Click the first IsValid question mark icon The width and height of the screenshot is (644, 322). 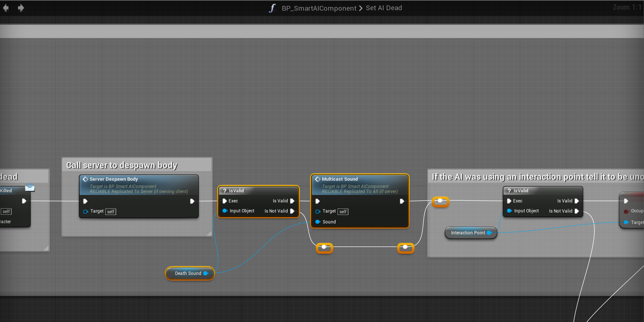(x=225, y=191)
